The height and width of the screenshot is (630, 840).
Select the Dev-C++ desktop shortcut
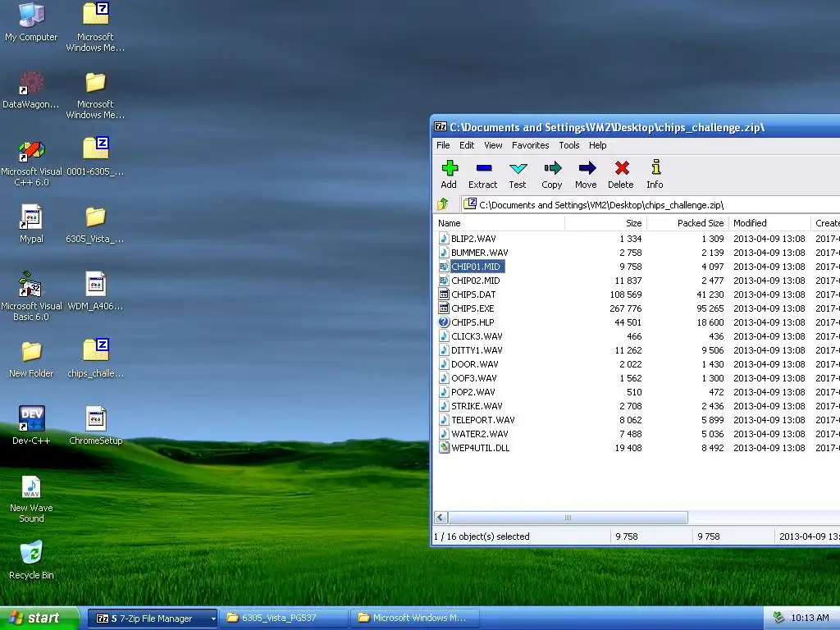tap(31, 426)
